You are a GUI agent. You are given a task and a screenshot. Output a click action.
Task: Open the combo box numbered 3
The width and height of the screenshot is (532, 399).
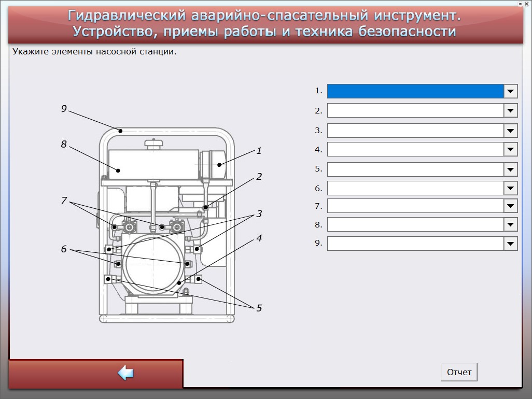point(511,131)
